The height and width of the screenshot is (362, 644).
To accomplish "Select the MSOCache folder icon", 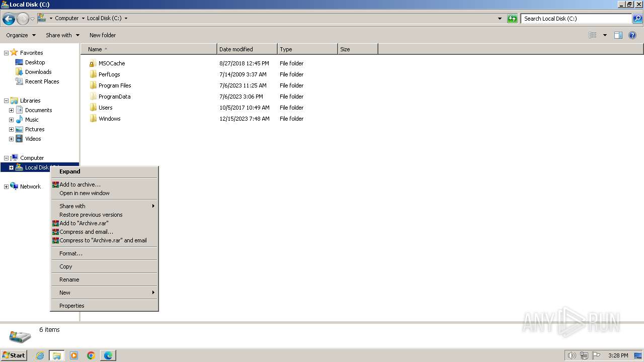I will (93, 63).
